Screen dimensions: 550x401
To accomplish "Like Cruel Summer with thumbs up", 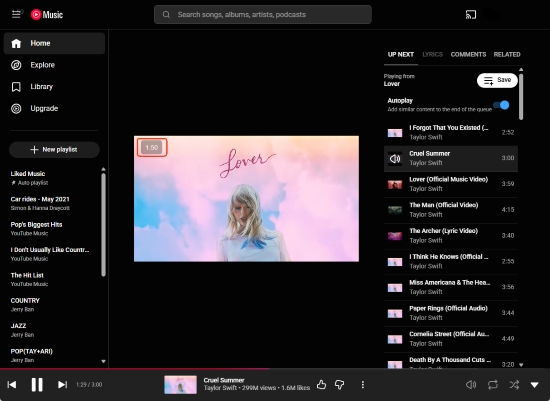I will pyautogui.click(x=321, y=385).
